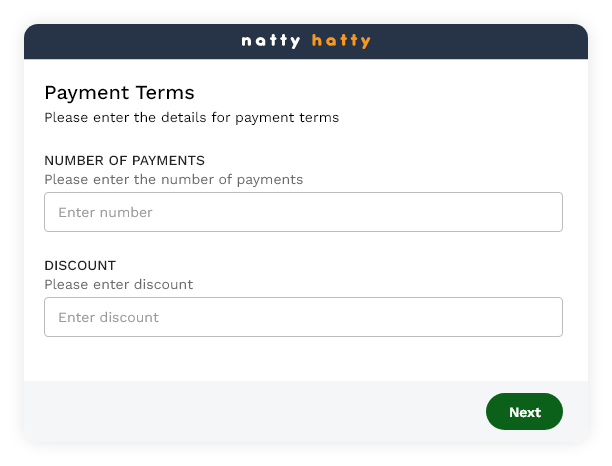Select the Payment Terms heading
Image resolution: width=612 pixels, height=466 pixels.
(119, 93)
